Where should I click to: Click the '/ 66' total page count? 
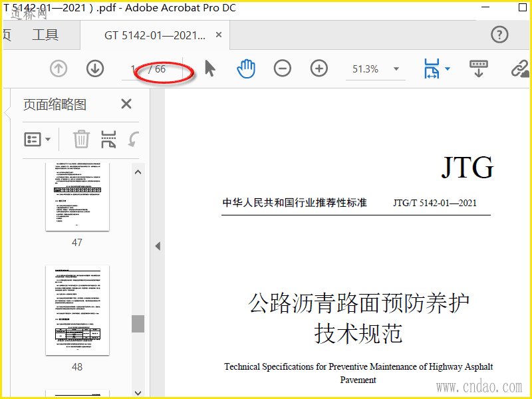(157, 69)
